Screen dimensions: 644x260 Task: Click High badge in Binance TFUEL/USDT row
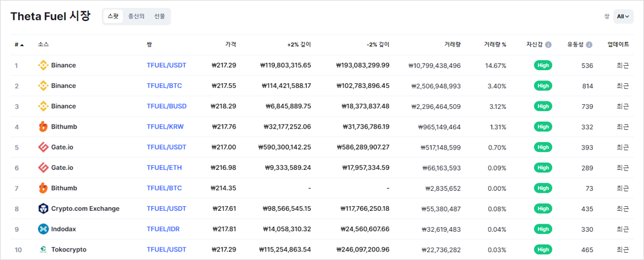click(x=543, y=65)
